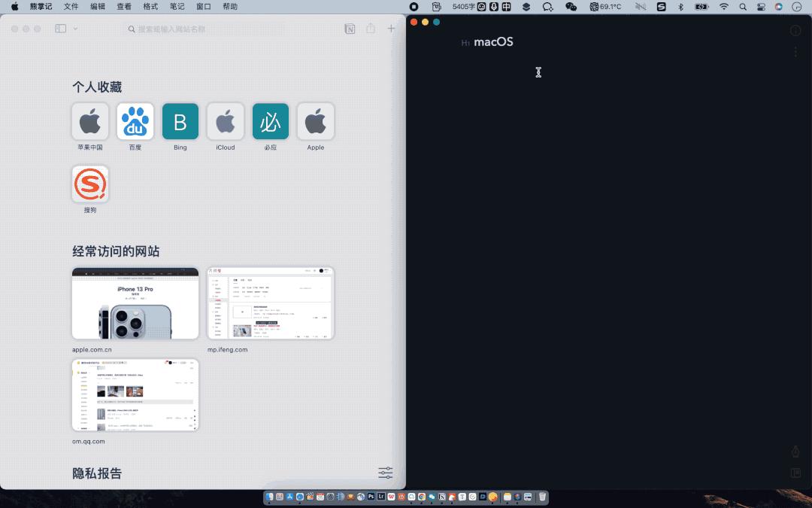The image size is (812, 508).
Task: Open the 苹果中国 favorite in Safari
Action: point(90,121)
